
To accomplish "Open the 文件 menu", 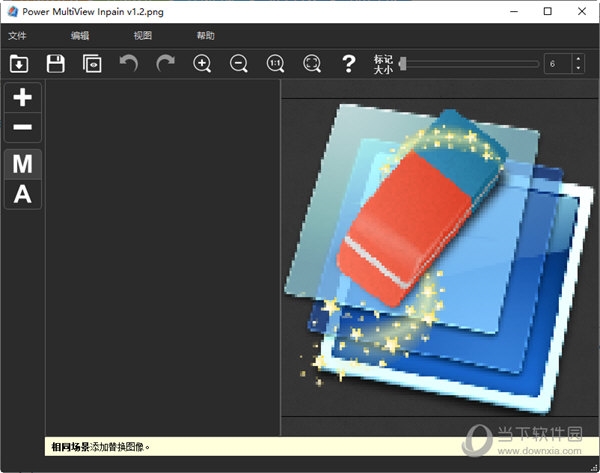I will (17, 36).
